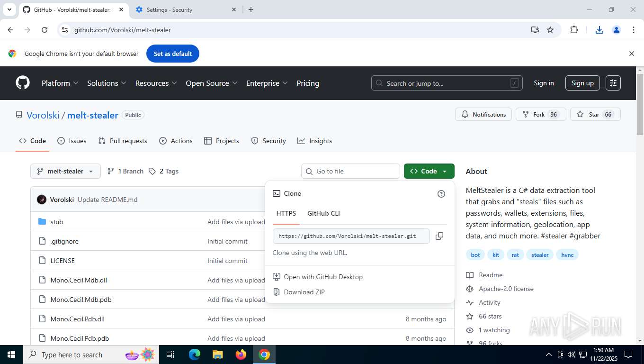
Task: Open the GitHub appearance settings icon button
Action: point(613,83)
